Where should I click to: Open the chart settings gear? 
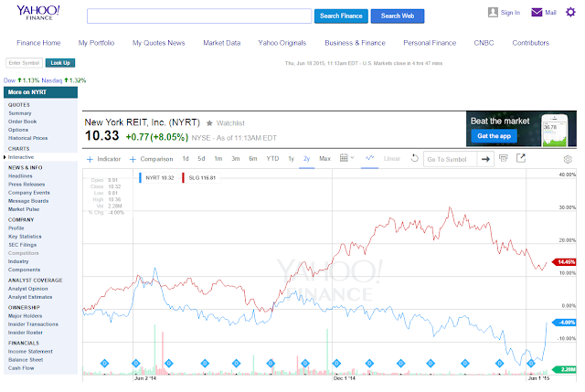pos(568,159)
